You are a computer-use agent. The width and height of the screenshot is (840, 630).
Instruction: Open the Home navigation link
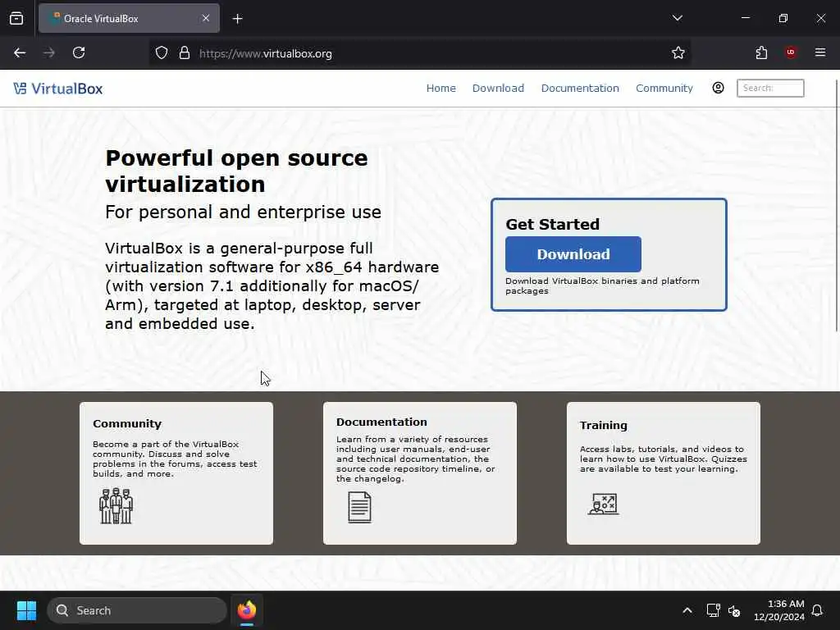click(x=441, y=88)
